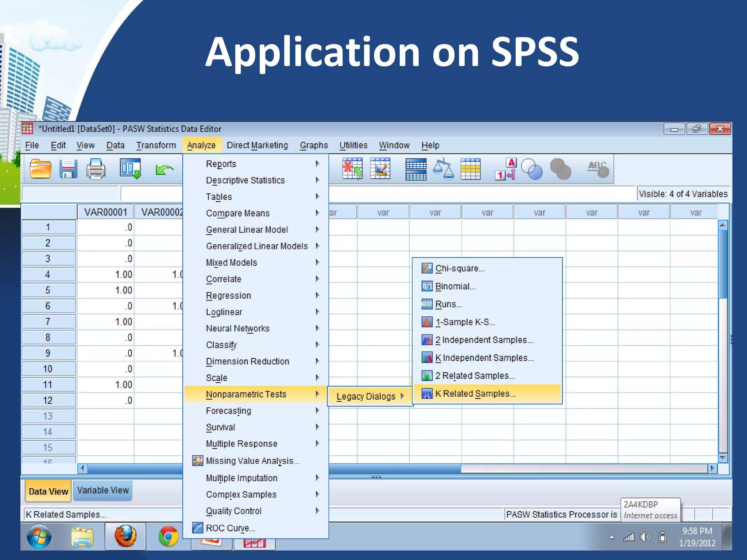
Task: Click the Split File toolbar icon
Action: click(x=416, y=169)
